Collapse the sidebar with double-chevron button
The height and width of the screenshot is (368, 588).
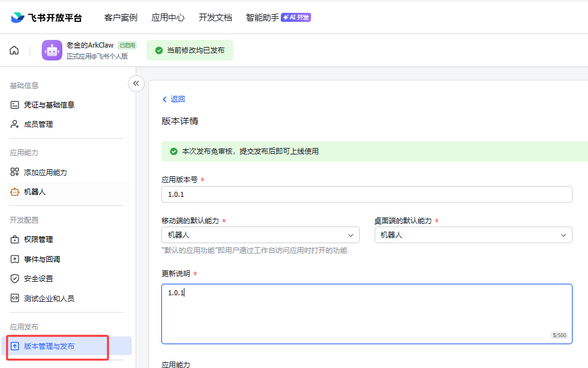[x=136, y=84]
